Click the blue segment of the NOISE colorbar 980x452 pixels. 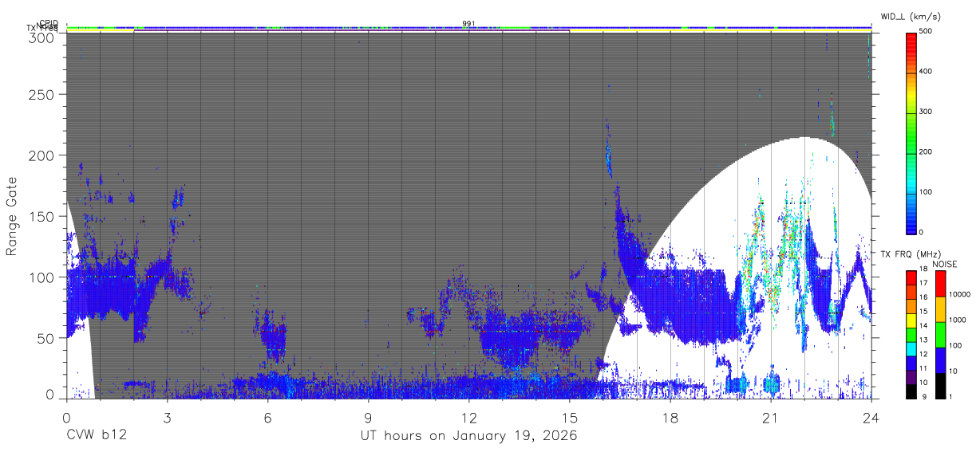tap(940, 360)
